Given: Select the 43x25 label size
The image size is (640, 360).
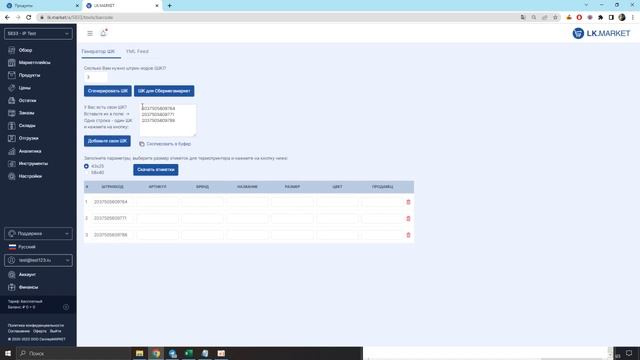Looking at the screenshot, I should [86, 166].
